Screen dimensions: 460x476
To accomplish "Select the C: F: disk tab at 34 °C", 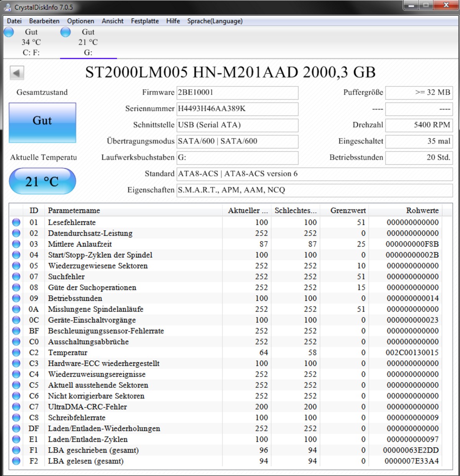I will point(31,42).
